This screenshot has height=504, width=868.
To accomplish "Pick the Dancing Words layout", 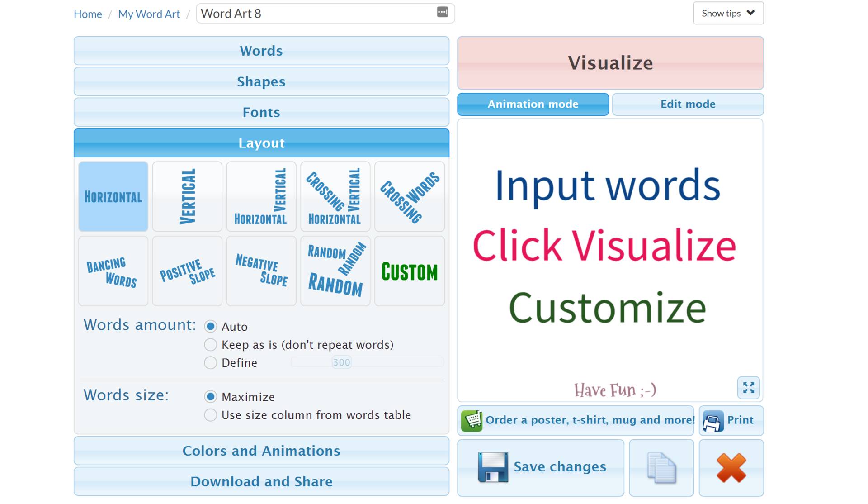I will tap(113, 271).
